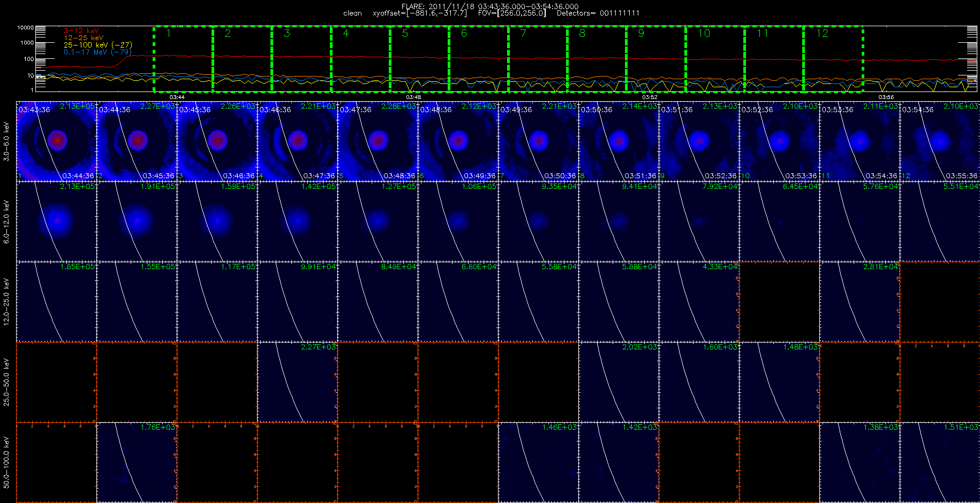Open 3.0-6.0 keV image starting 03:43:36

pyautogui.click(x=56, y=141)
